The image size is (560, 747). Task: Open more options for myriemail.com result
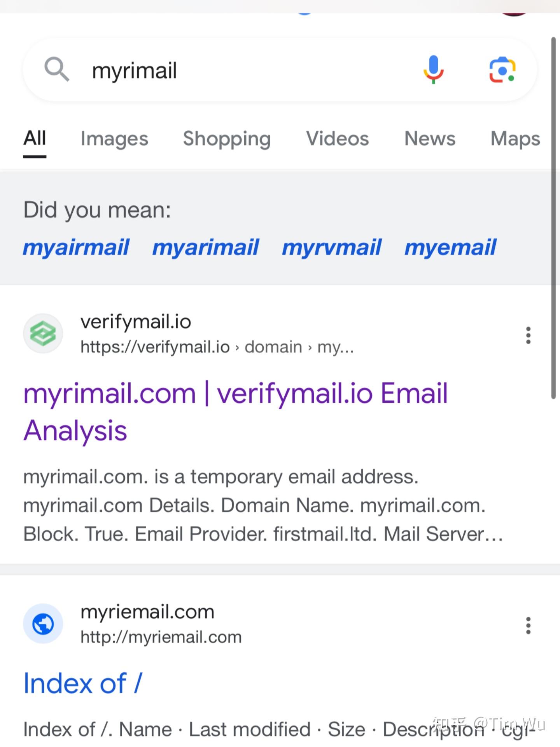(x=528, y=625)
